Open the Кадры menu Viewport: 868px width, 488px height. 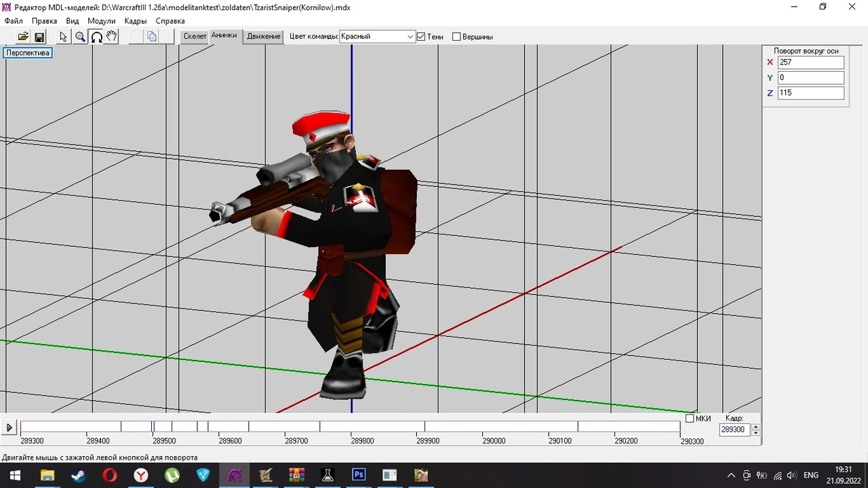pos(136,21)
